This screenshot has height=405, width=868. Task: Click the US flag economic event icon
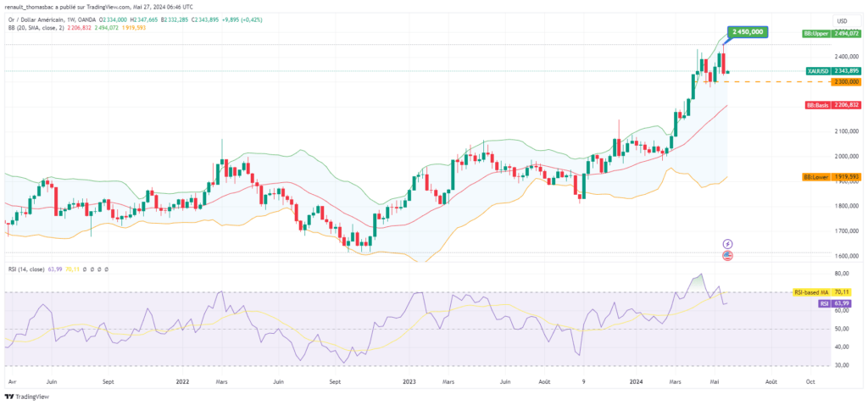(727, 255)
